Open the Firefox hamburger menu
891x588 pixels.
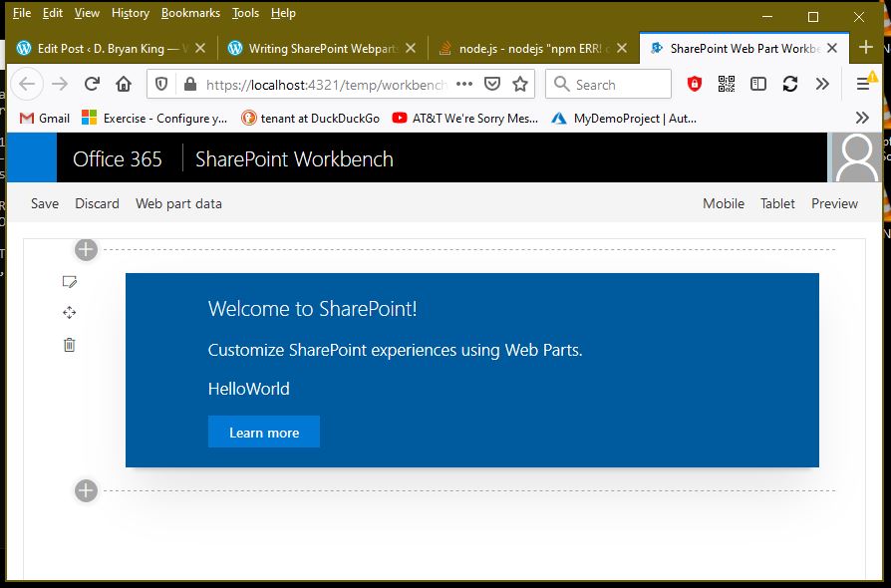(863, 85)
